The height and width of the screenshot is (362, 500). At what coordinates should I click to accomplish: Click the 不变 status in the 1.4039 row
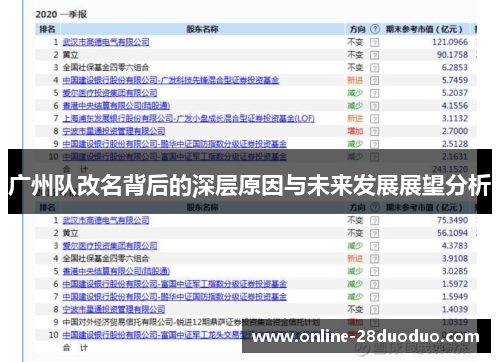[x=355, y=309]
